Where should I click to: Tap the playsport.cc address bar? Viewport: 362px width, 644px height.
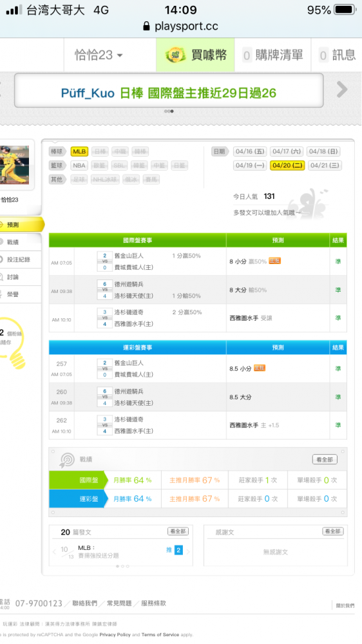[x=181, y=26]
